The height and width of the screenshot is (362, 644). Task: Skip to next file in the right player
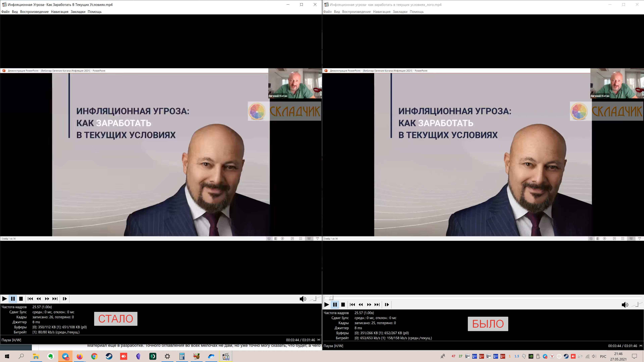[x=377, y=304]
